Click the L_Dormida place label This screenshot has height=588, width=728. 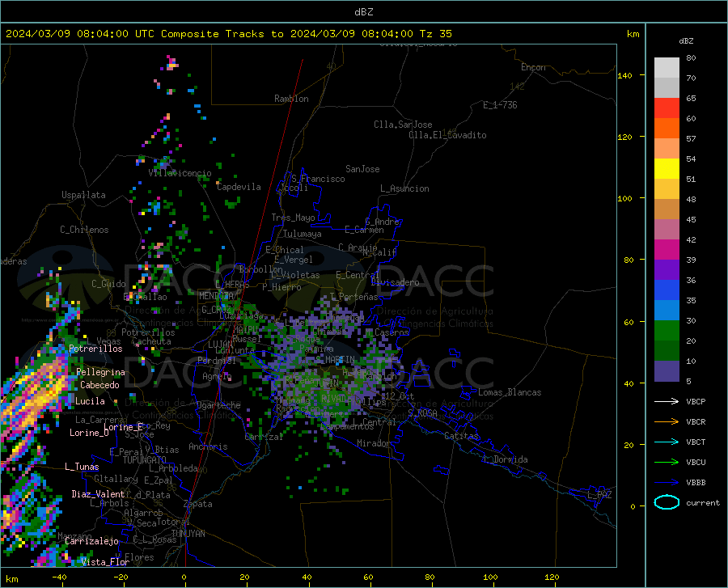(506, 459)
